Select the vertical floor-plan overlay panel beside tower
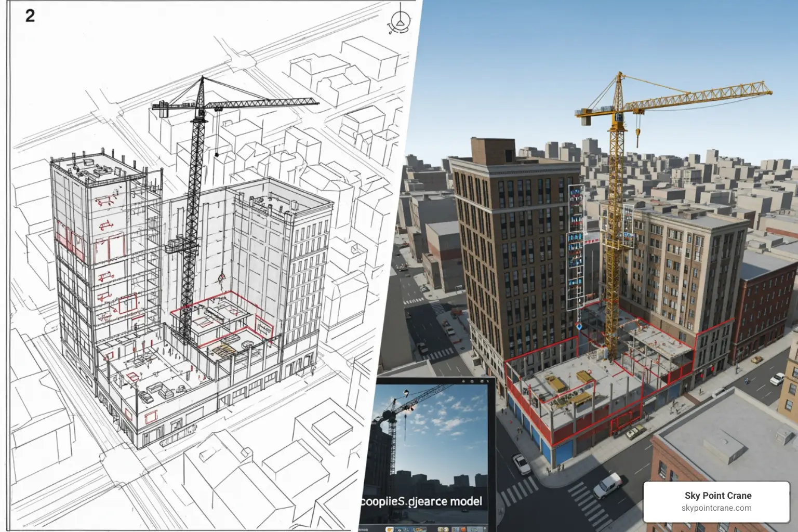798x532 pixels. point(575,249)
